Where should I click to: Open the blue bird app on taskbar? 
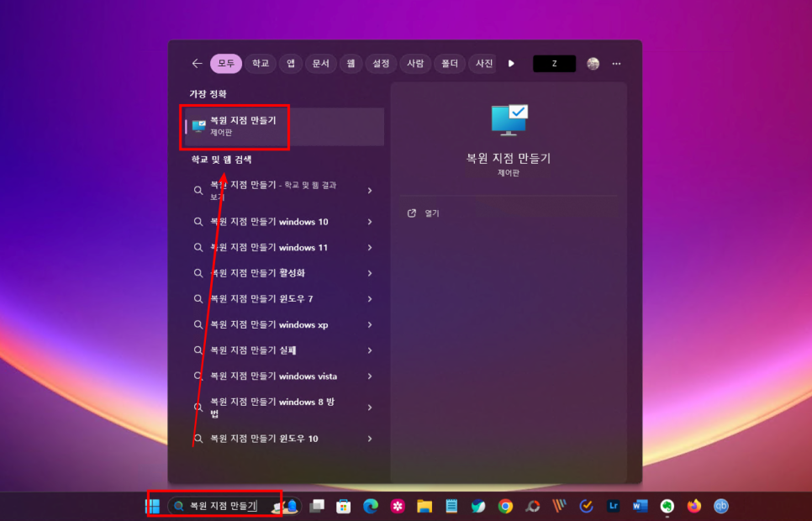click(478, 506)
